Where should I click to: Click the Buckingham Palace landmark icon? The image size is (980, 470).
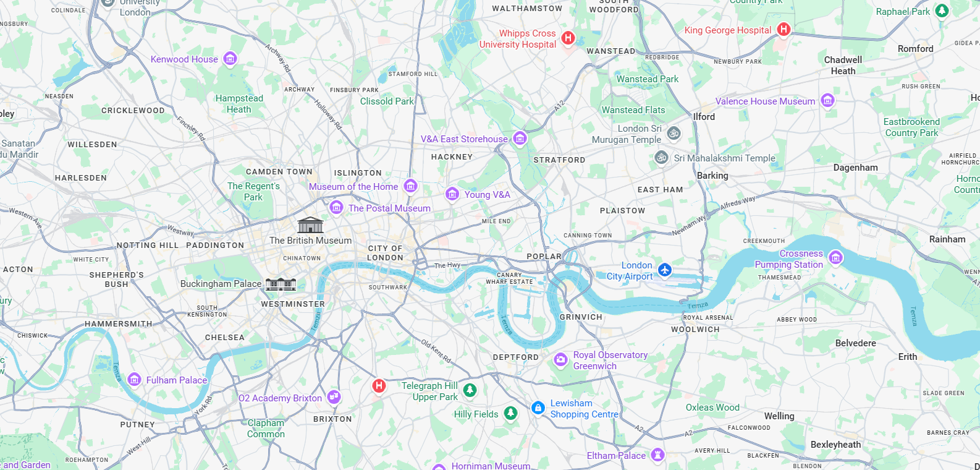coord(281,284)
